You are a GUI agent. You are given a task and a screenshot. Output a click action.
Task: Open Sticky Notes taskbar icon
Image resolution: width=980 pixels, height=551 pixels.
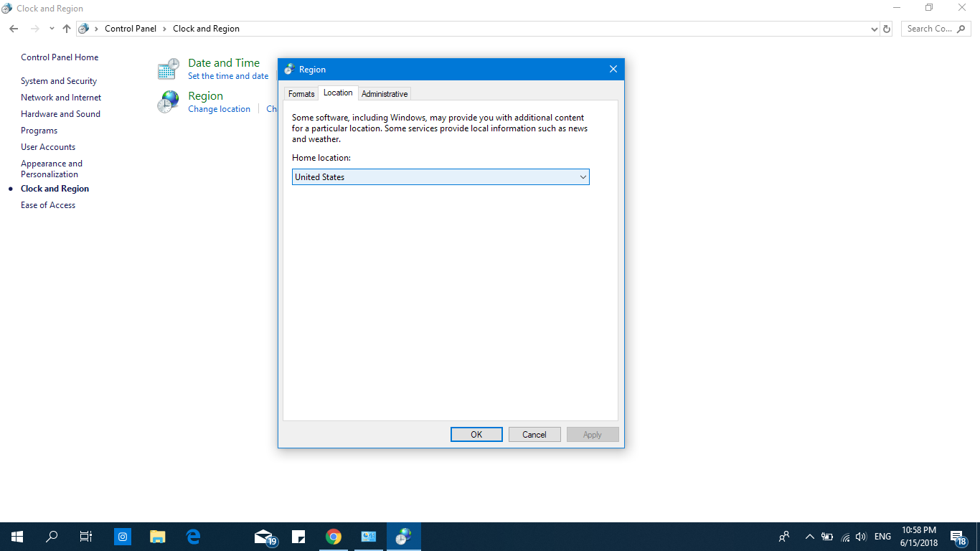tap(299, 537)
